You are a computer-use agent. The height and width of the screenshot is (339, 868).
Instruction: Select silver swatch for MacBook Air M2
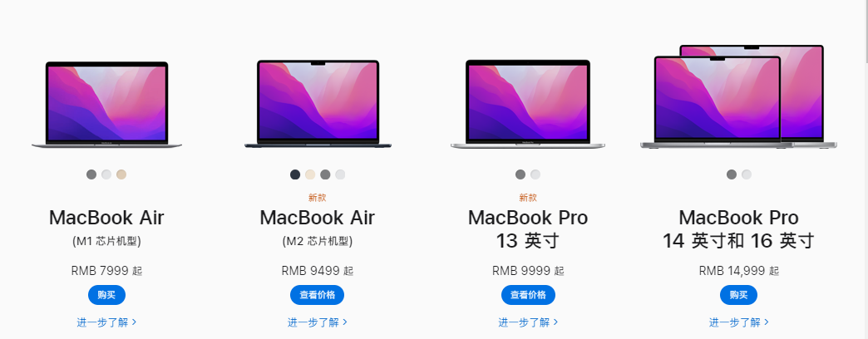pos(340,174)
